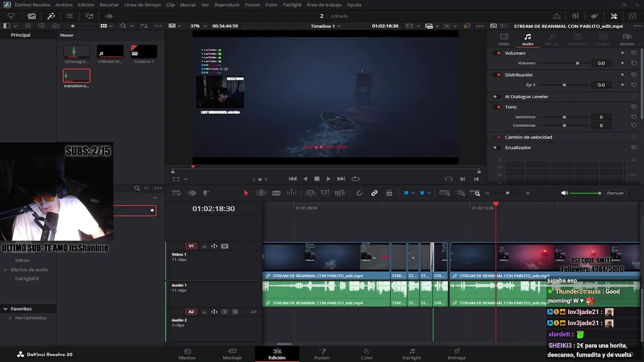Switch to the Color page
Screen dimensions: 644x362
pyautogui.click(x=367, y=354)
